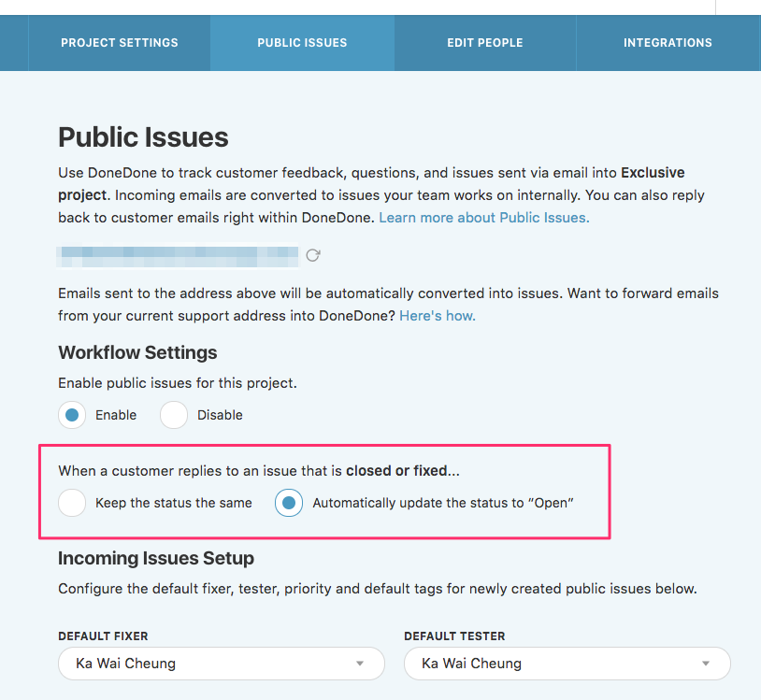The width and height of the screenshot is (761, 700).
Task: Select the Public Issues tab
Action: tap(301, 42)
